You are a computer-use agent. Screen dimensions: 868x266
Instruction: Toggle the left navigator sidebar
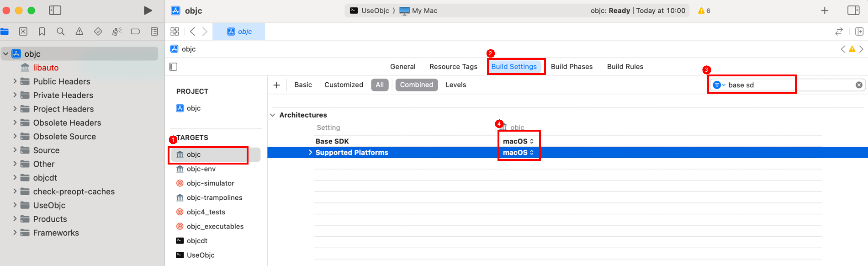(55, 11)
